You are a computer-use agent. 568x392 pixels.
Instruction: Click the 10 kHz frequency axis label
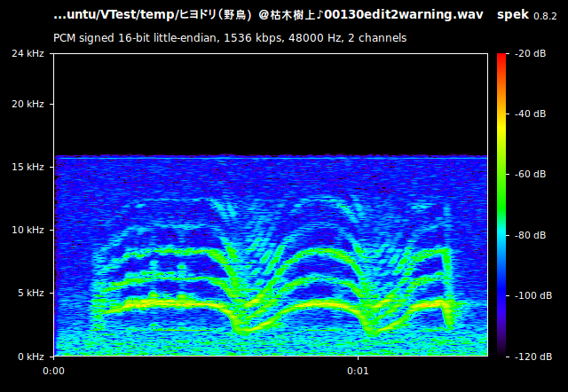(28, 231)
